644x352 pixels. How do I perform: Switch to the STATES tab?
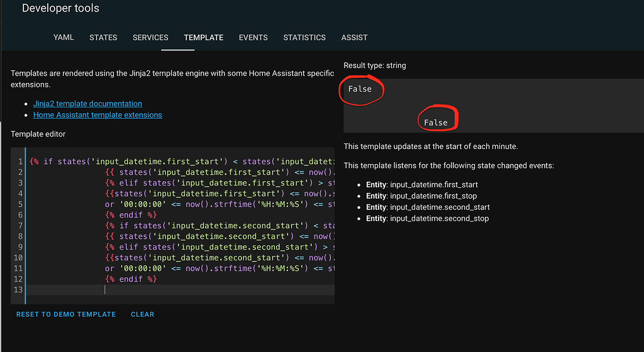103,38
